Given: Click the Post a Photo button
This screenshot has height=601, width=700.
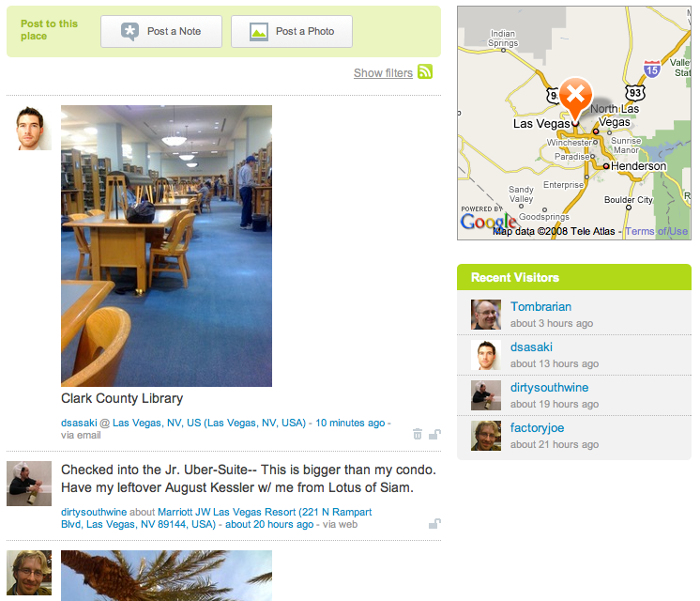Looking at the screenshot, I should click(292, 31).
